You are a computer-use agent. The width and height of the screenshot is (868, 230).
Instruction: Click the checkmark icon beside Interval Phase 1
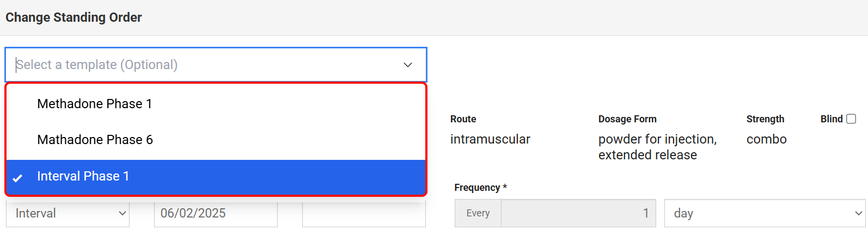17,178
